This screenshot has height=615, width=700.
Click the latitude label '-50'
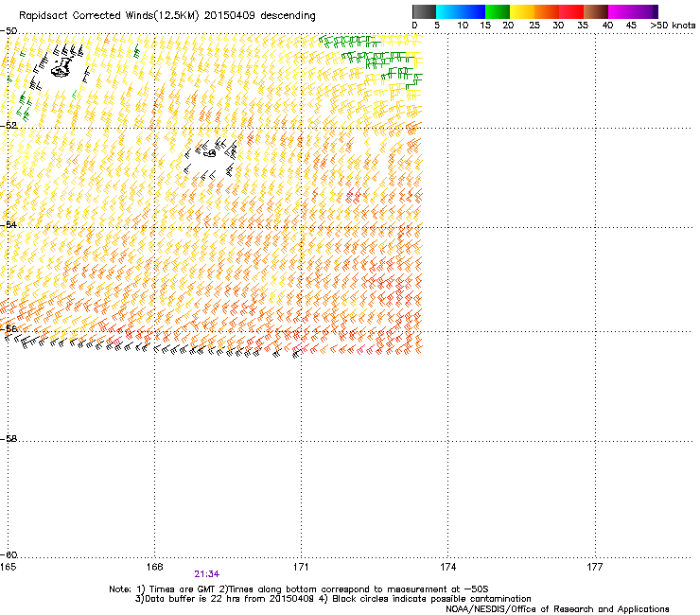point(9,31)
